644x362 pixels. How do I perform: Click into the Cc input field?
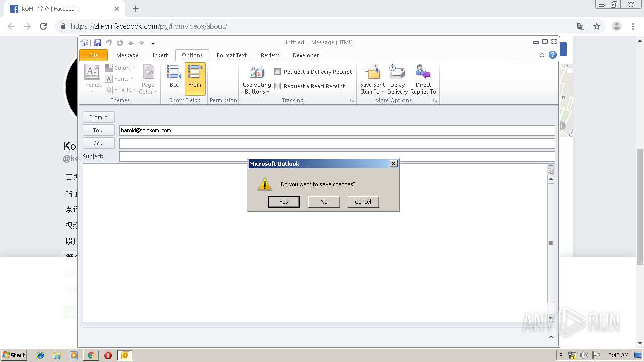click(337, 143)
